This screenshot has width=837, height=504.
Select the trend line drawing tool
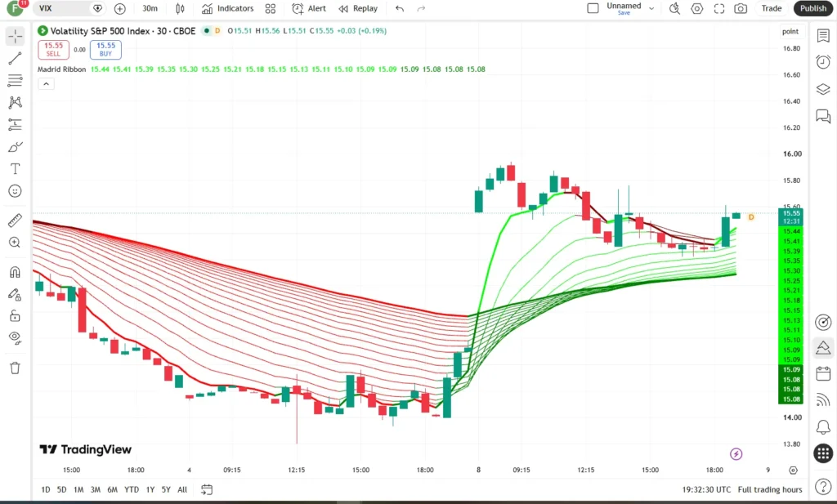[15, 58]
